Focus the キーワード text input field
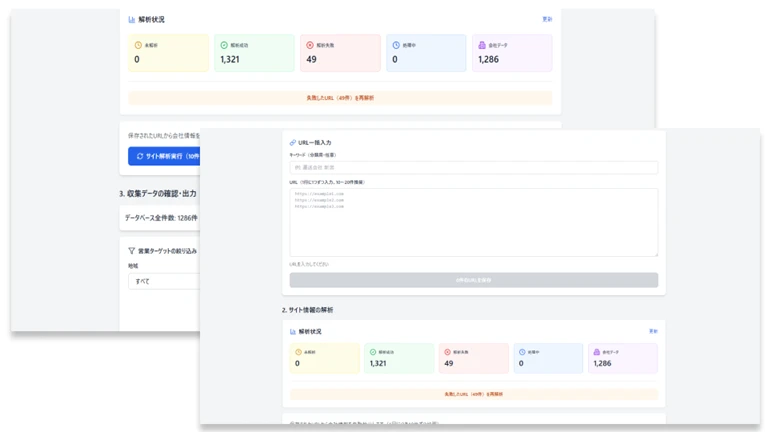 [x=474, y=168]
